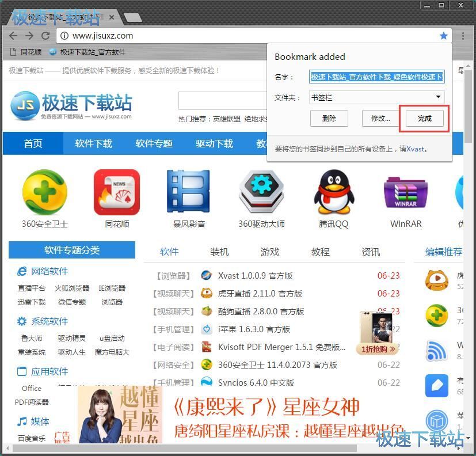476x456 pixels.
Task: Close the current browser tab
Action: pos(112,17)
